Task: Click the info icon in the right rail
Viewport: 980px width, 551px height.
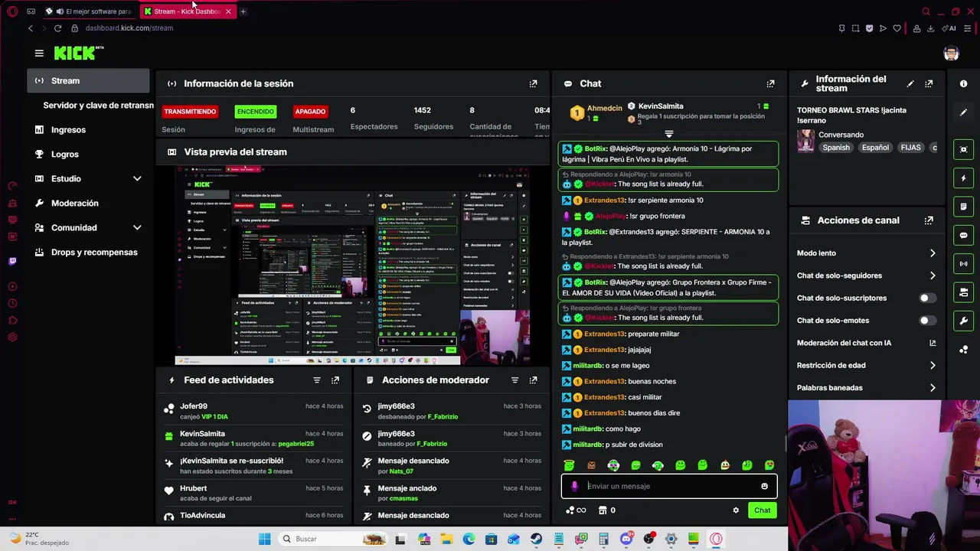Action: 964,83
